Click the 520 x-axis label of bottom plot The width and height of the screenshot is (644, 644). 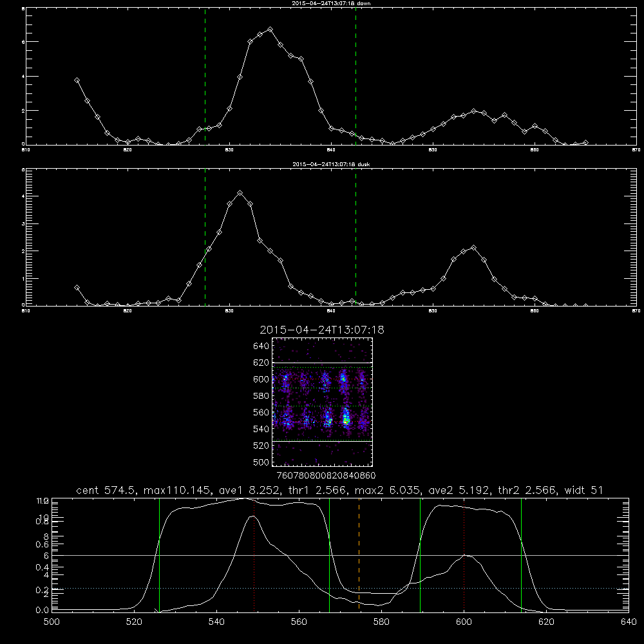(134, 622)
